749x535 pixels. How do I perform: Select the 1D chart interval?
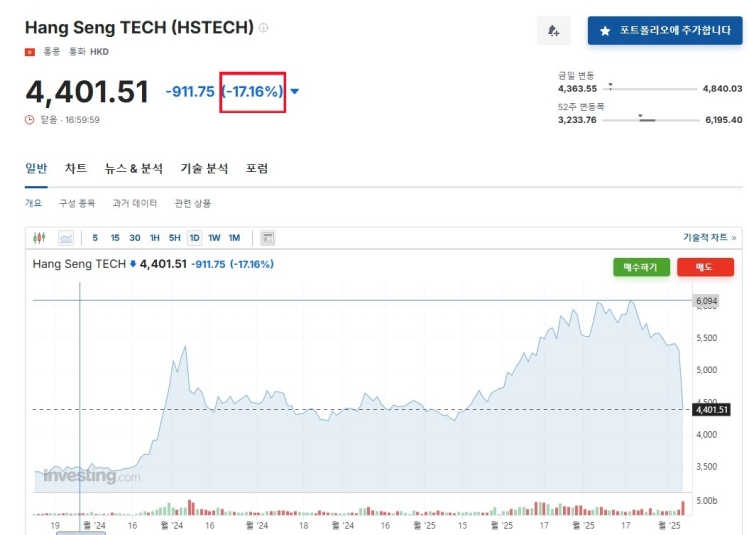pyautogui.click(x=194, y=237)
